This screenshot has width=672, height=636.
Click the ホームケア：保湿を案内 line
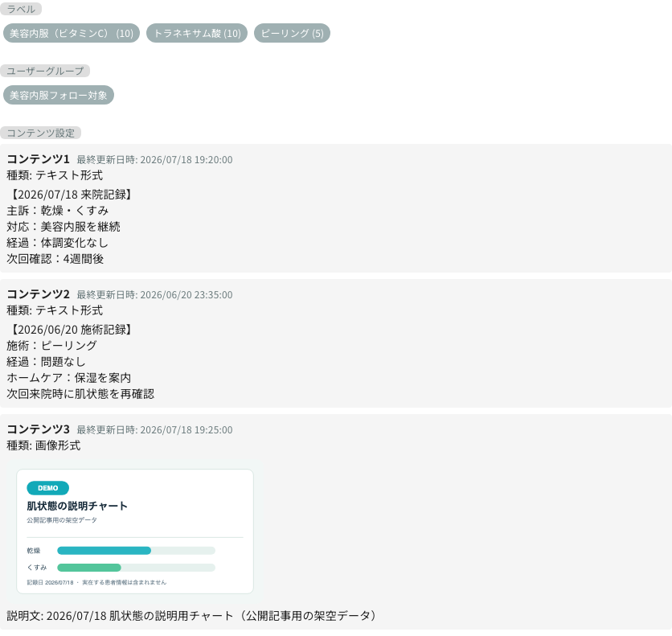tap(69, 378)
